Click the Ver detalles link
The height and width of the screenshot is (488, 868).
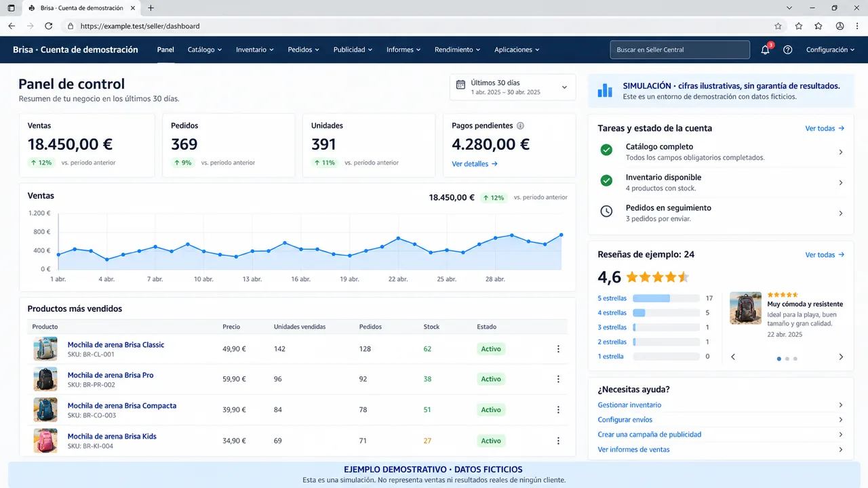pyautogui.click(x=475, y=164)
